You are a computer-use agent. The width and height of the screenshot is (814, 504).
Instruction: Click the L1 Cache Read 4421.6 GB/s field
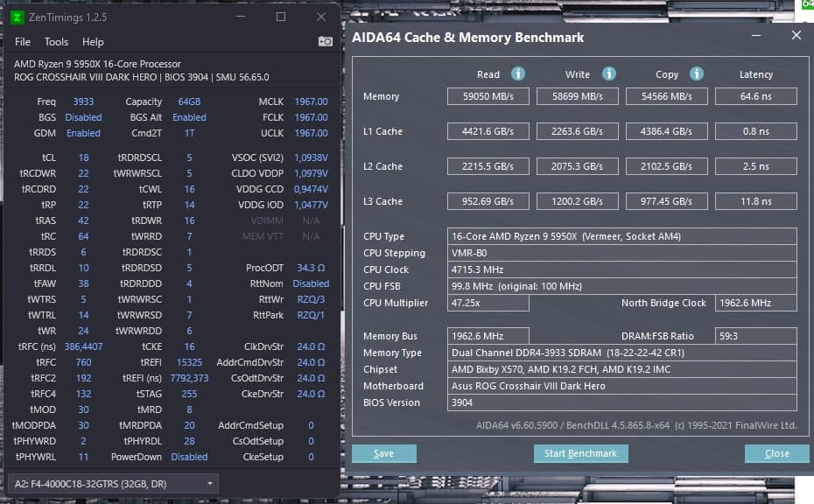488,131
